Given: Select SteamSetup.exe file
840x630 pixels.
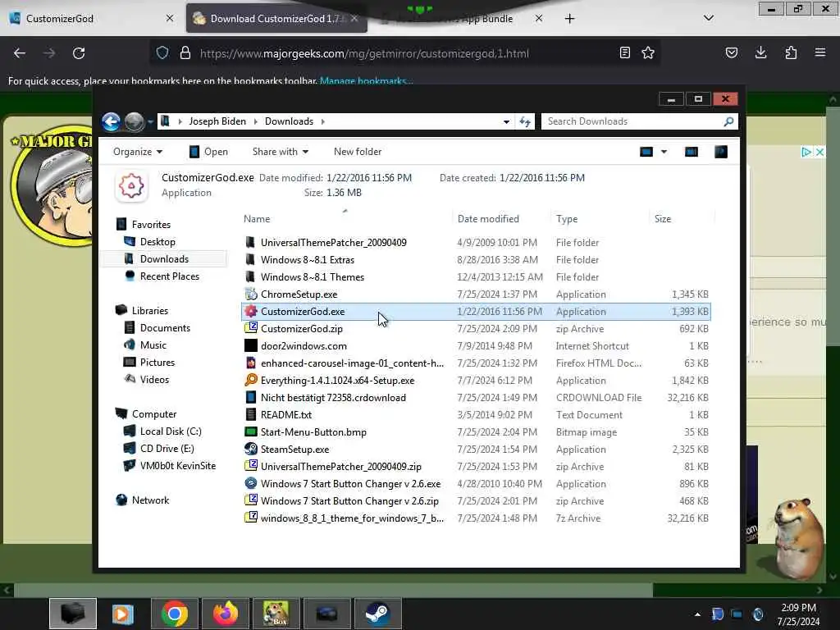Looking at the screenshot, I should point(477,450).
